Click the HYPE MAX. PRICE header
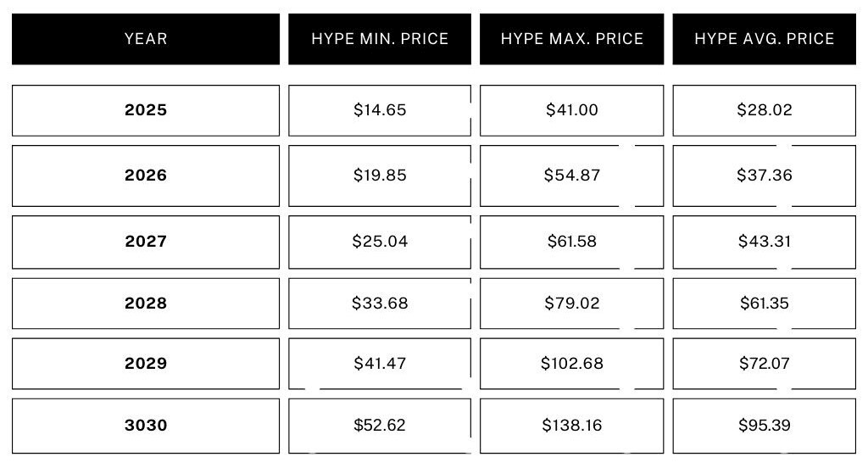Viewport: 868px width, 468px height. click(x=572, y=39)
